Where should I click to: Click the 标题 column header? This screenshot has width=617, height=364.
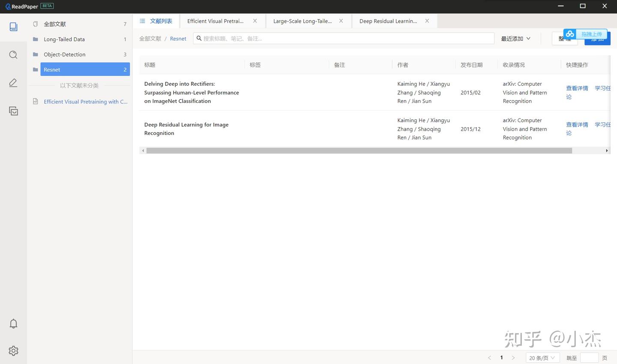[150, 65]
